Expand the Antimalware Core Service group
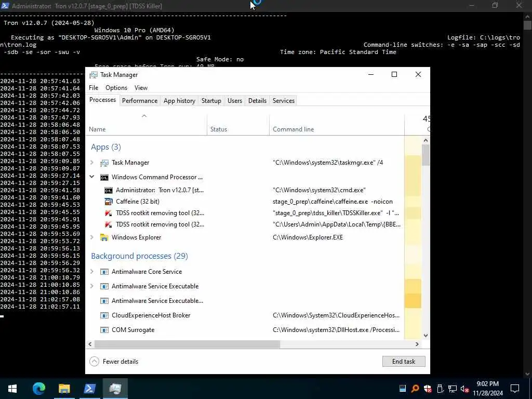 click(x=91, y=271)
